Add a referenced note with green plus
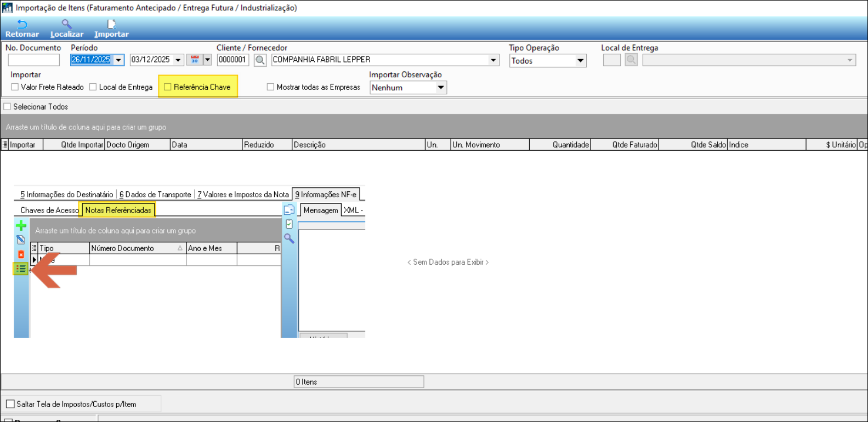This screenshot has height=422, width=868. tap(21, 226)
